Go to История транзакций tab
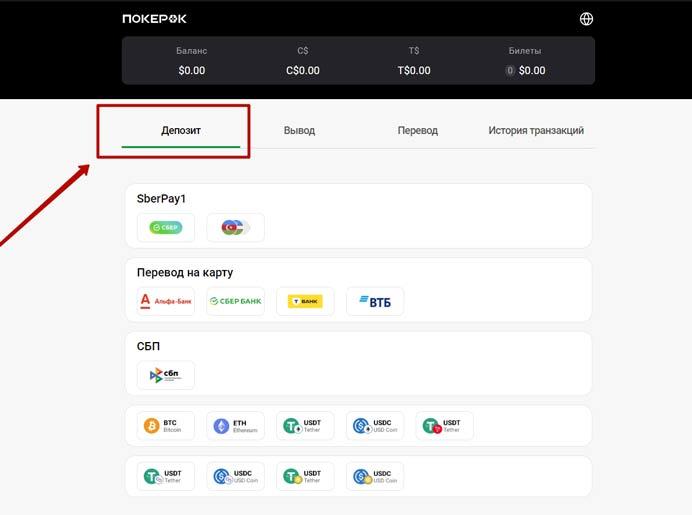 pyautogui.click(x=536, y=131)
